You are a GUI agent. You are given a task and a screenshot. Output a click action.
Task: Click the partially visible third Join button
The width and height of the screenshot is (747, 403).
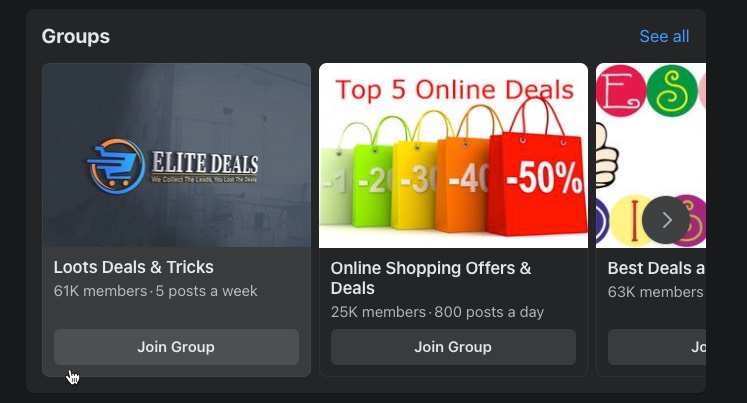657,347
